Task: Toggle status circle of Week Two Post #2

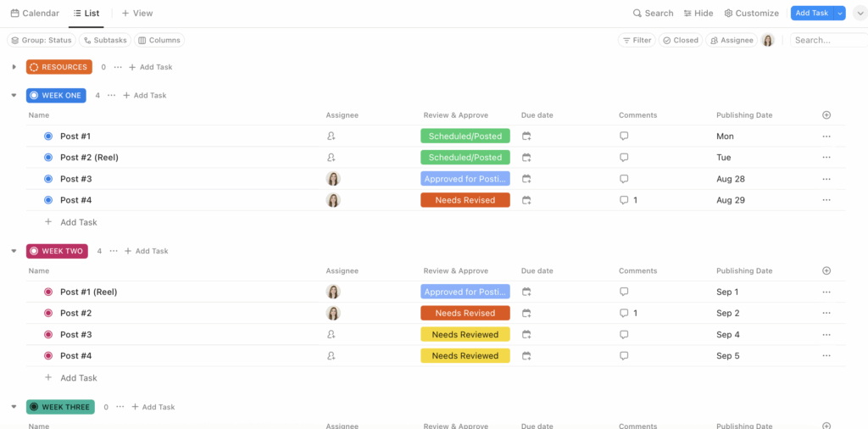Action: (48, 313)
